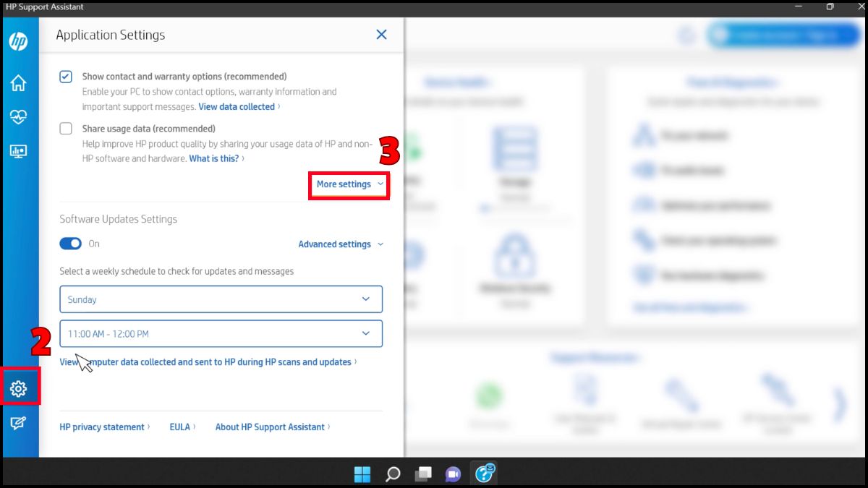
Task: Open the monitor diagnostics sidebar icon
Action: [18, 151]
